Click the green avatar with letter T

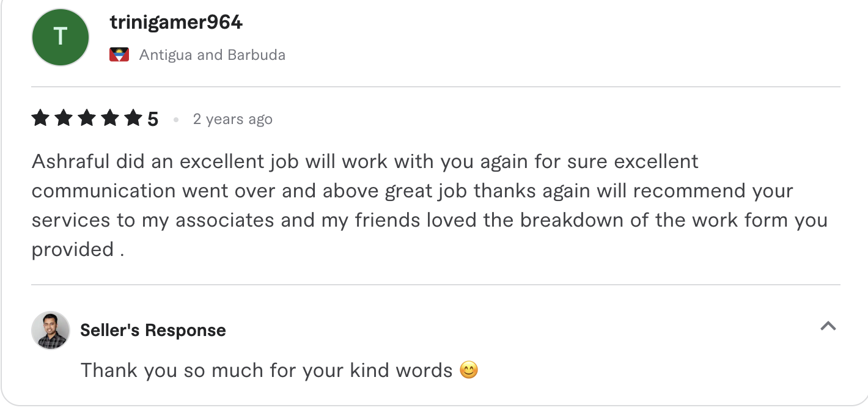[x=60, y=37]
